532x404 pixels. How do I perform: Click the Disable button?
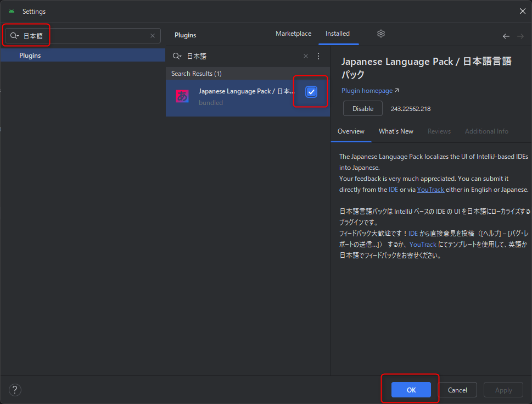pos(363,109)
